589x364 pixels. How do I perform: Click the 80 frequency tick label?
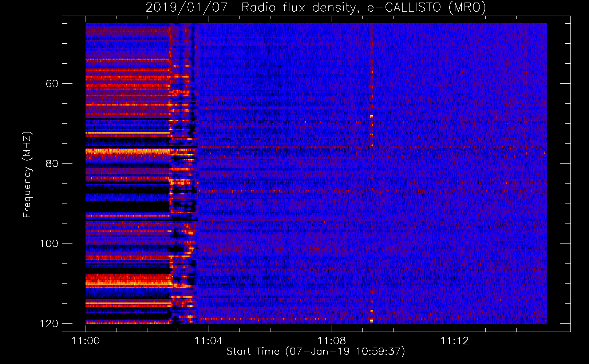coord(52,163)
